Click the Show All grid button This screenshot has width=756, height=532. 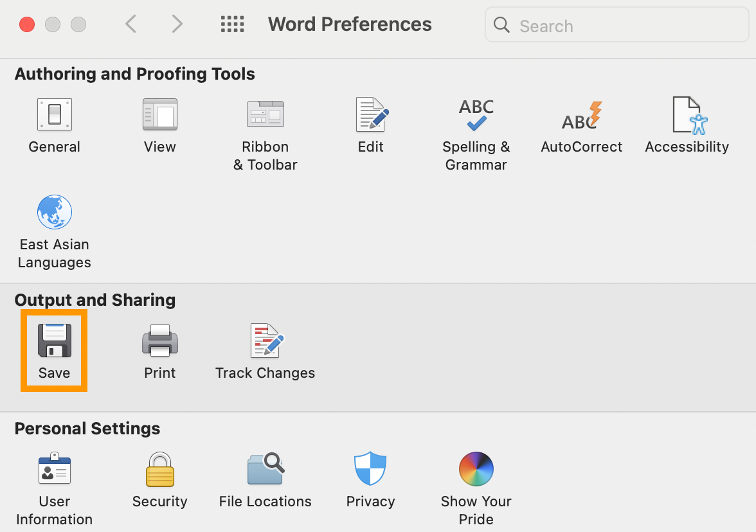232,24
